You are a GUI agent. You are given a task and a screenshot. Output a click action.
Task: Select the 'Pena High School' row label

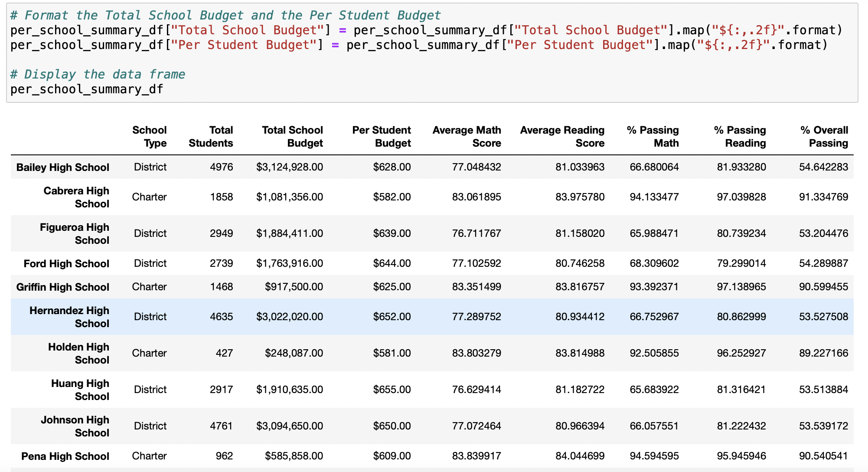pyautogui.click(x=65, y=456)
